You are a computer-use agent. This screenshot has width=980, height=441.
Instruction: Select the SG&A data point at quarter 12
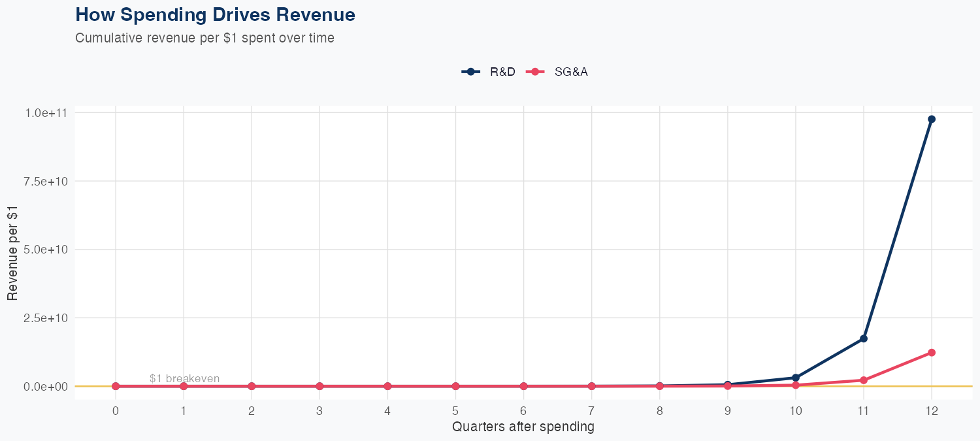pyautogui.click(x=932, y=353)
